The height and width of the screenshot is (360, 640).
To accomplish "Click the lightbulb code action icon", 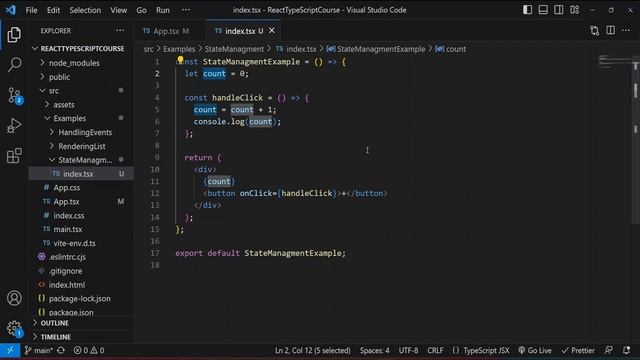I will [x=180, y=60].
